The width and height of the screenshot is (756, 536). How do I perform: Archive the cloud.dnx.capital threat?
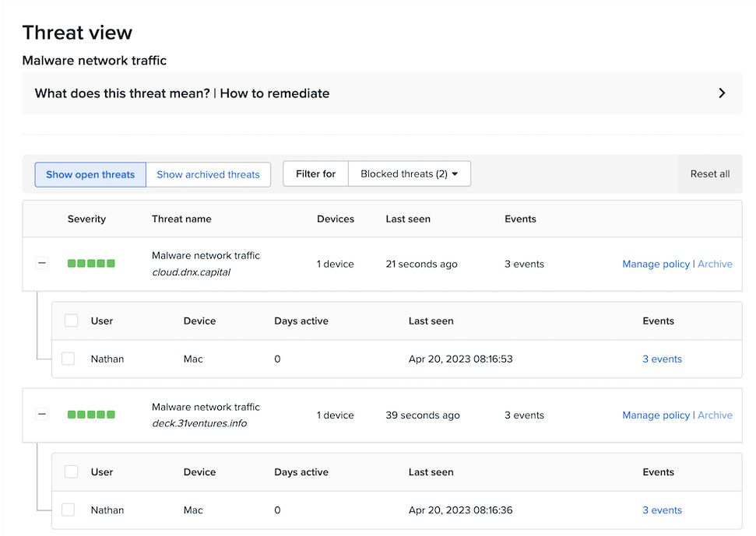tap(715, 264)
